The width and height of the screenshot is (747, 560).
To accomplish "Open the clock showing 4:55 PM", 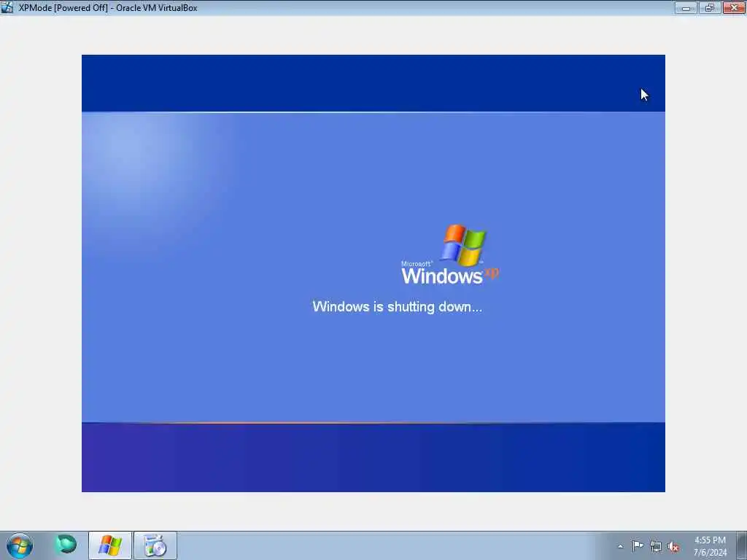I will tap(710, 546).
